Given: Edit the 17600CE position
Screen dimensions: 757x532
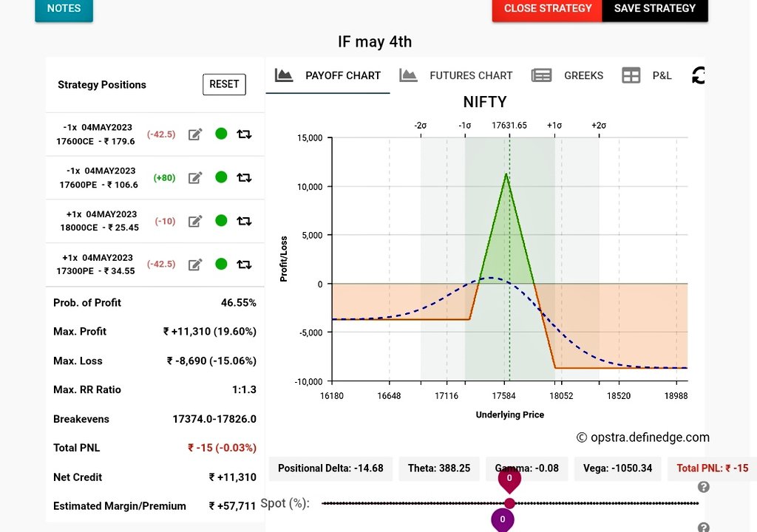Looking at the screenshot, I should click(195, 134).
